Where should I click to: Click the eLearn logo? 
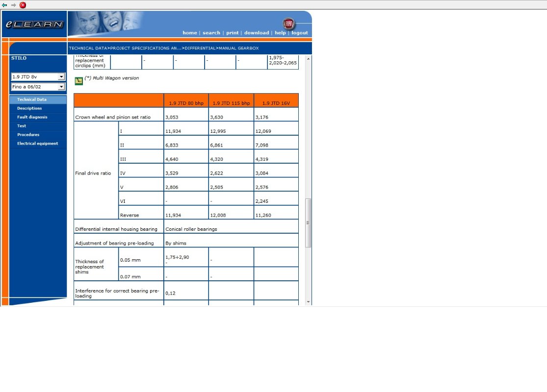point(34,24)
